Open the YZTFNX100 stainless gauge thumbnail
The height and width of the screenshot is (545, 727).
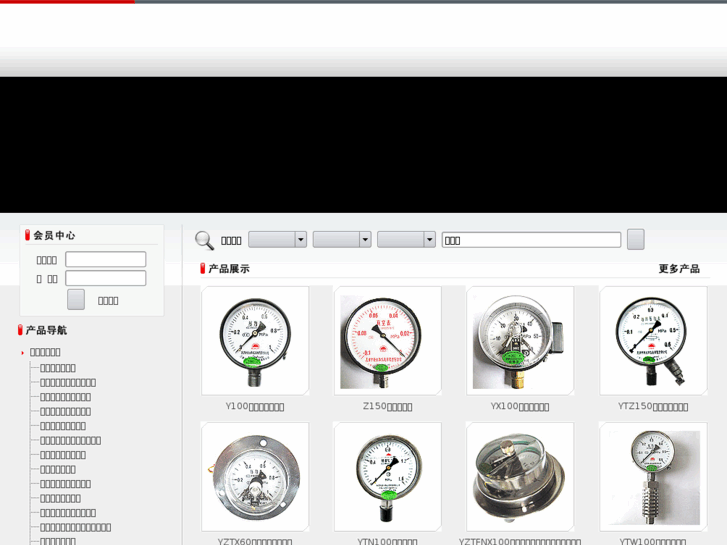[x=520, y=477]
